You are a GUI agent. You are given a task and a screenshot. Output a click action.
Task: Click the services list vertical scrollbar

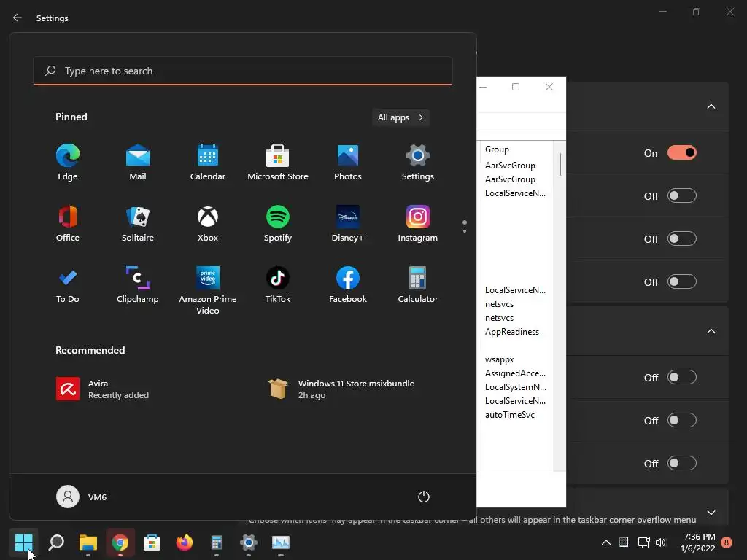pyautogui.click(x=560, y=164)
